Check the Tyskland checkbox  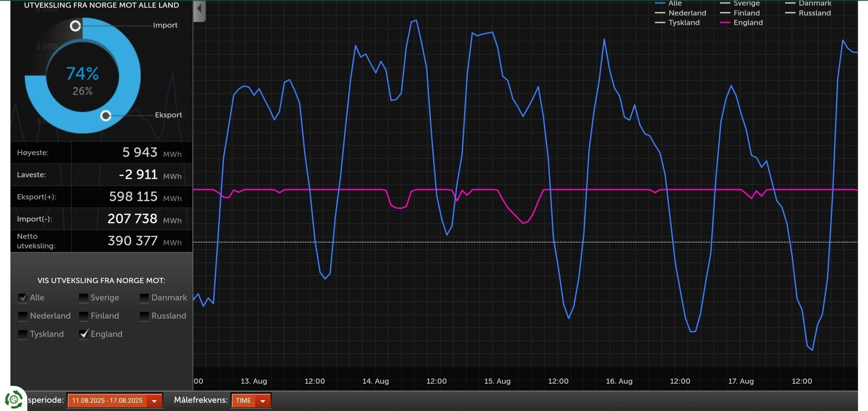tap(23, 334)
